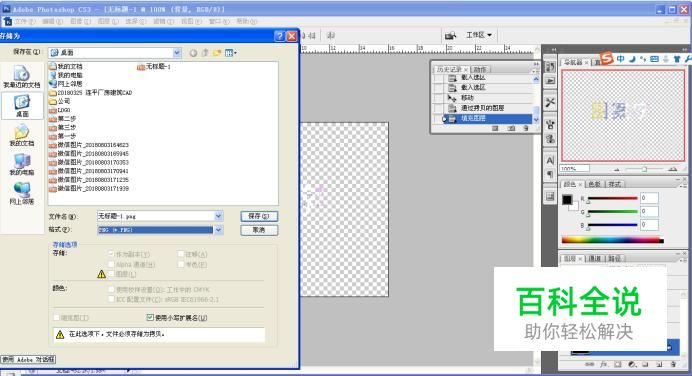Create a new folder in Save dialog
Image resolution: width=692 pixels, height=376 pixels.
point(217,53)
